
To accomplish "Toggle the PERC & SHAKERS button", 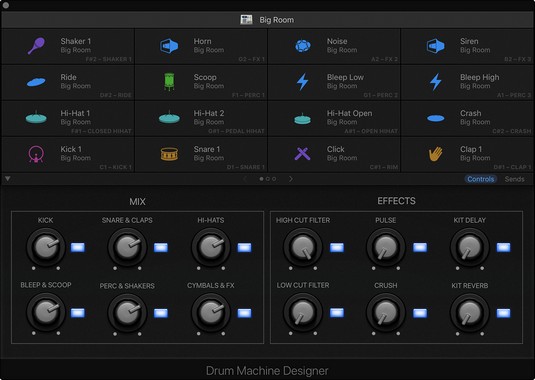I will [x=161, y=313].
